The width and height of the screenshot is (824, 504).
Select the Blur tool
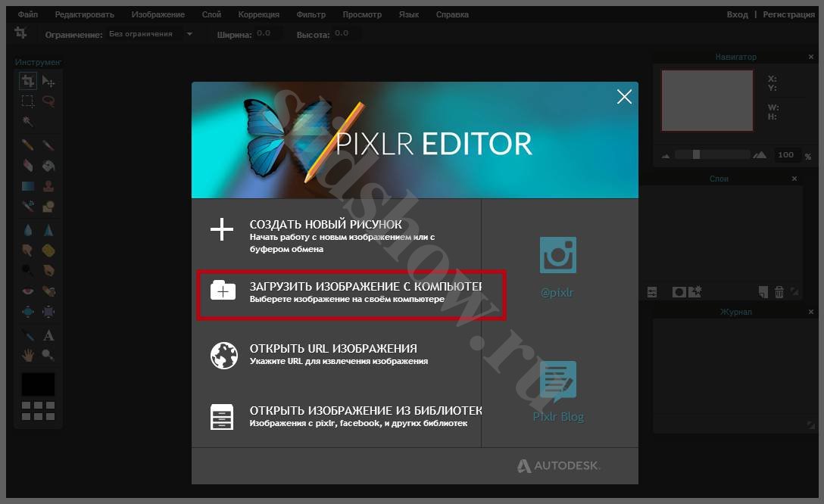click(x=28, y=230)
